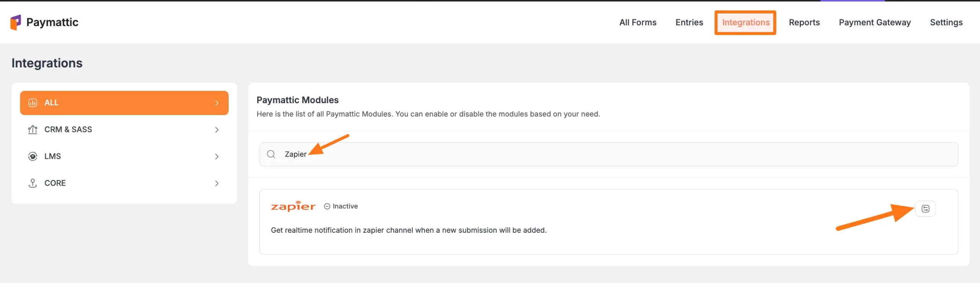Click the search magnifier icon
Viewport: 980px width, 283px height.
pos(271,154)
